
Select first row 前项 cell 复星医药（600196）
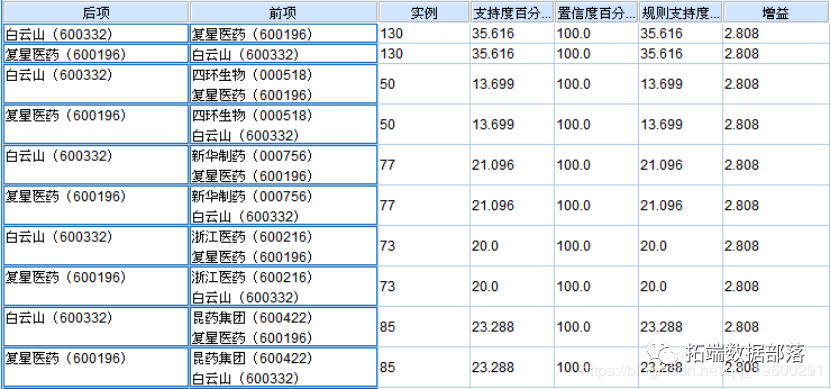[284, 34]
